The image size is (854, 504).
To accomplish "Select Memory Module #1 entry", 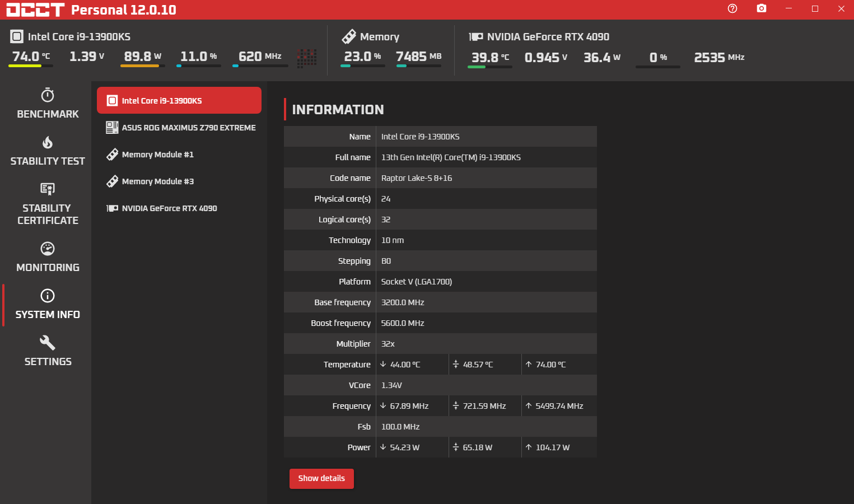I will coord(179,155).
